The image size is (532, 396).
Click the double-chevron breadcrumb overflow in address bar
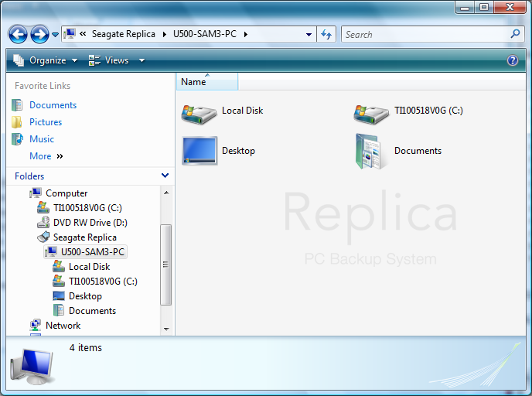click(83, 33)
